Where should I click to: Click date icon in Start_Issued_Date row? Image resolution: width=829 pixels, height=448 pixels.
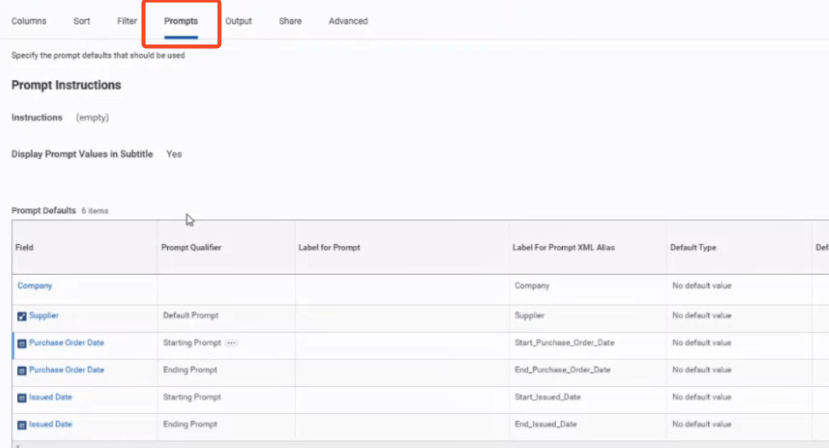(x=22, y=398)
